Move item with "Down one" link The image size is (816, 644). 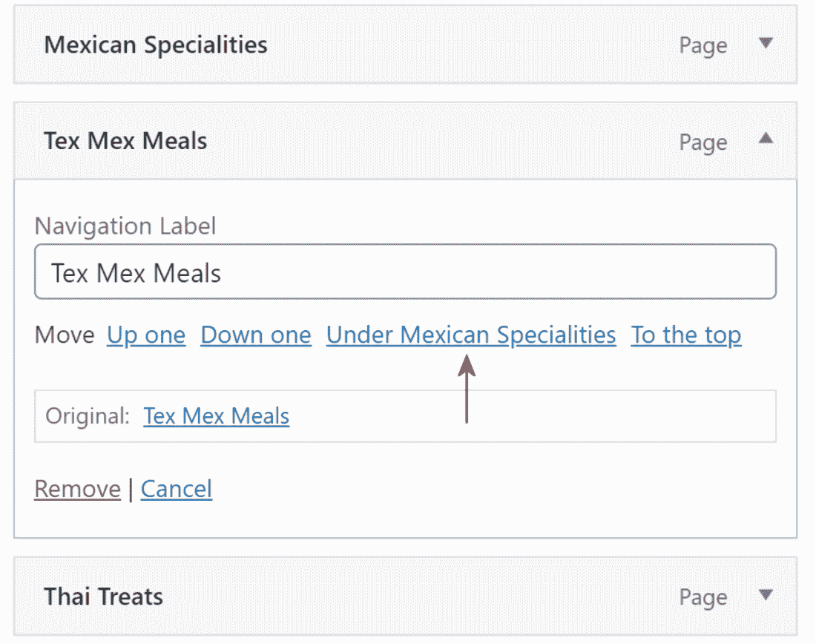point(256,335)
